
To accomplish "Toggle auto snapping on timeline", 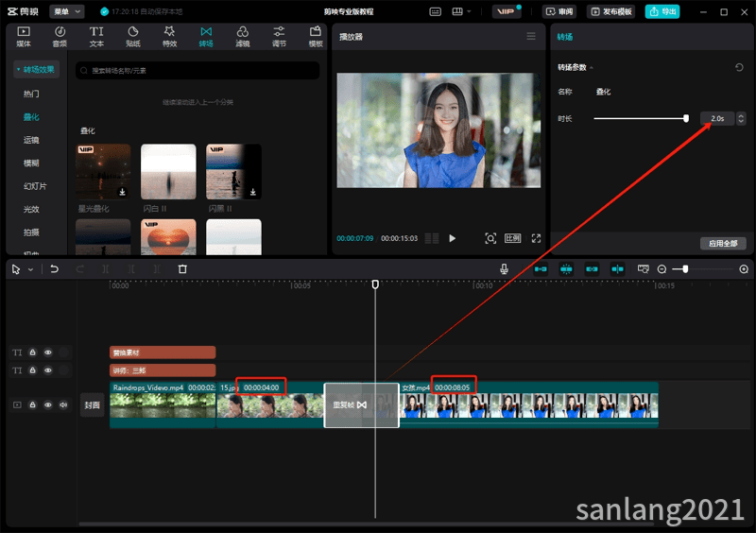I will coord(566,269).
